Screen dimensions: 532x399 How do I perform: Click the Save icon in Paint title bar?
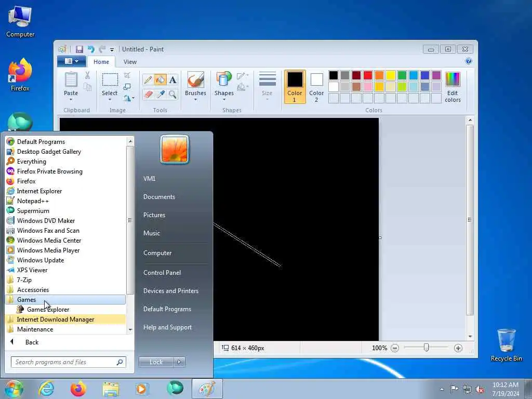79,49
